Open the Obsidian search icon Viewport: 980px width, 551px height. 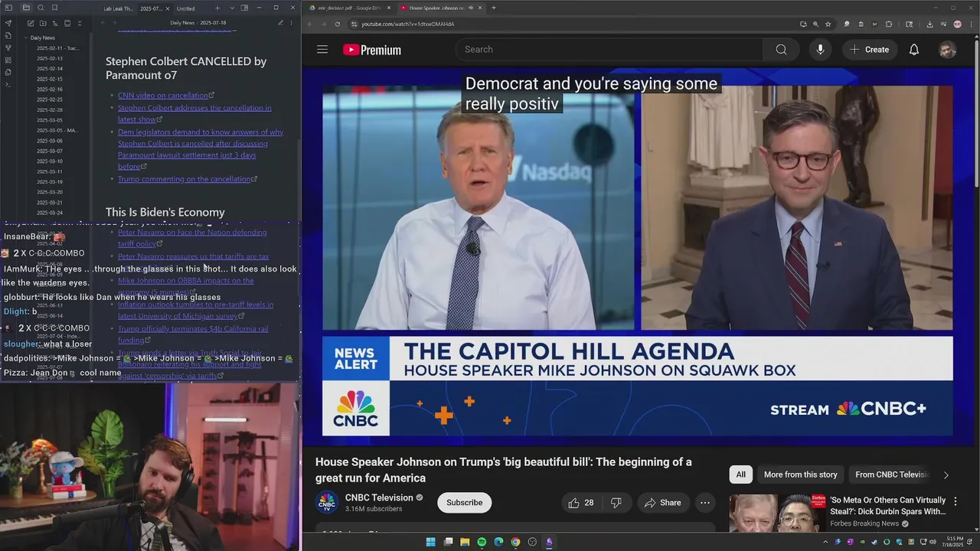tap(41, 8)
